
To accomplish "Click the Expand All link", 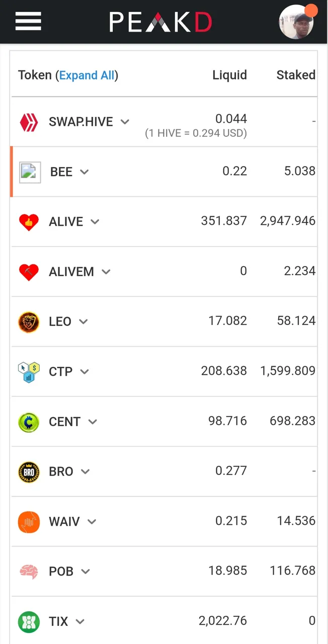I will point(87,75).
